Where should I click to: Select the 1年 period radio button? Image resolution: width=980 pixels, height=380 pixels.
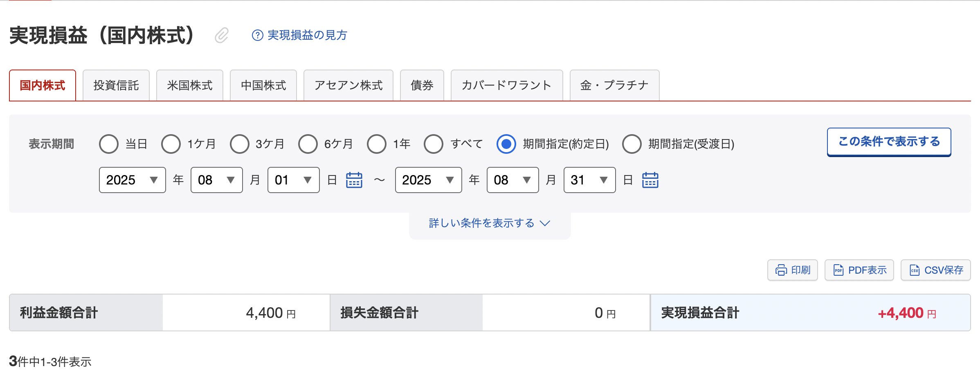coord(376,144)
